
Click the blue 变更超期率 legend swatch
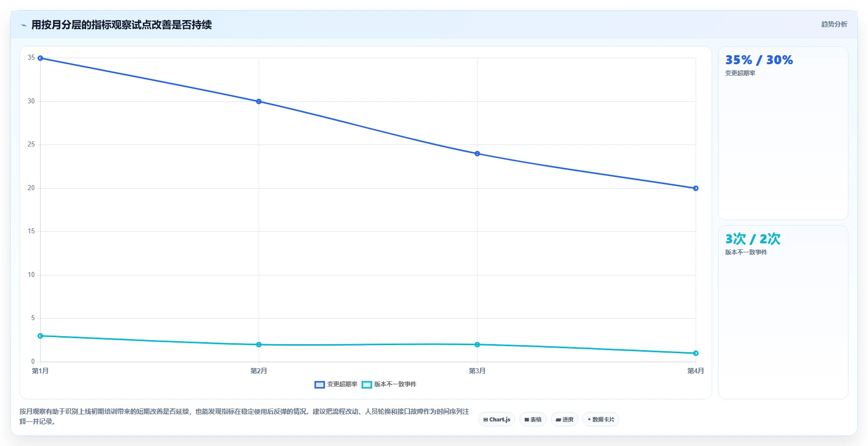[320, 385]
